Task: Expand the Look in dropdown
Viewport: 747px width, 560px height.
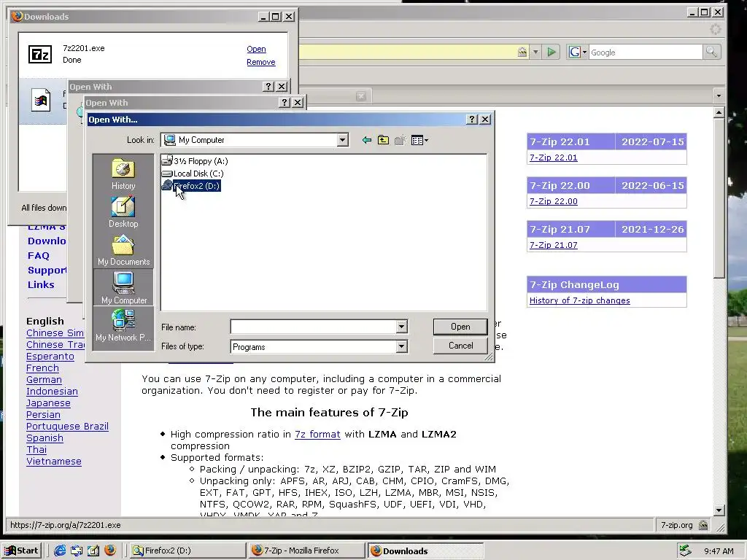Action: pyautogui.click(x=343, y=140)
